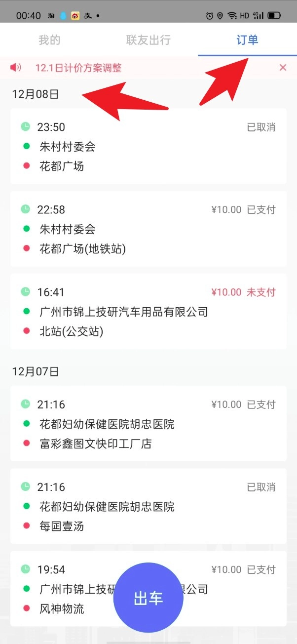The width and height of the screenshot is (297, 644).
Task: Tap the clock icon beside 16:41
Action: [x=26, y=292]
